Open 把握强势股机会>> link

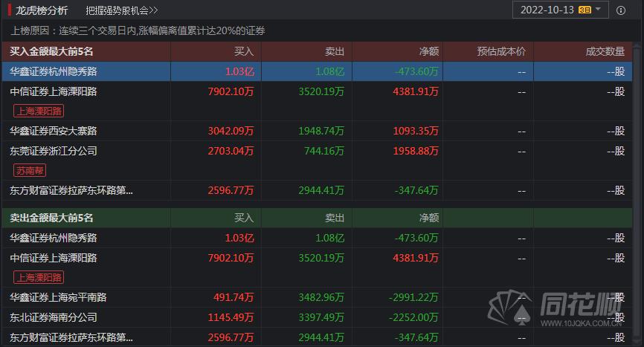(x=121, y=10)
